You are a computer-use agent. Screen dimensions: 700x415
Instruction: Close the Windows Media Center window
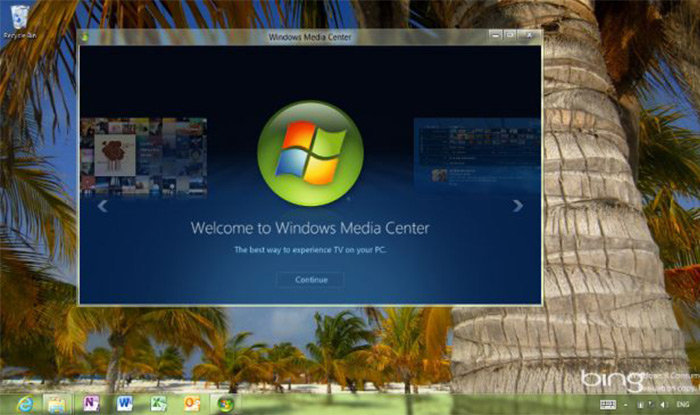point(529,35)
